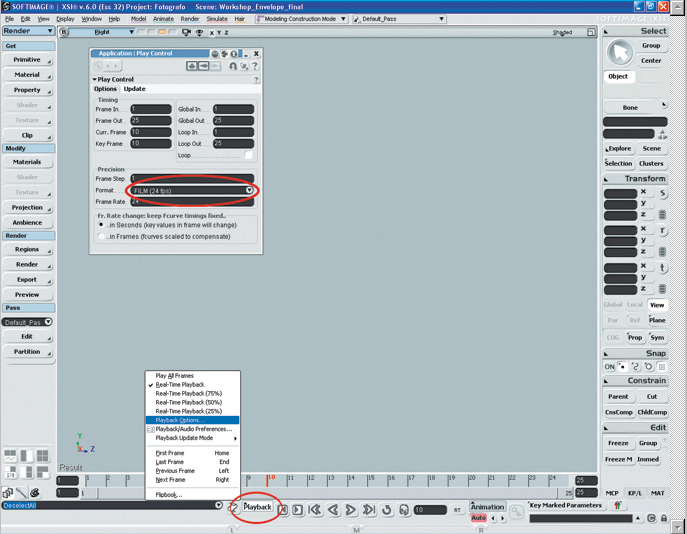
Task: Toggle the Snap ON button
Action: 610,367
